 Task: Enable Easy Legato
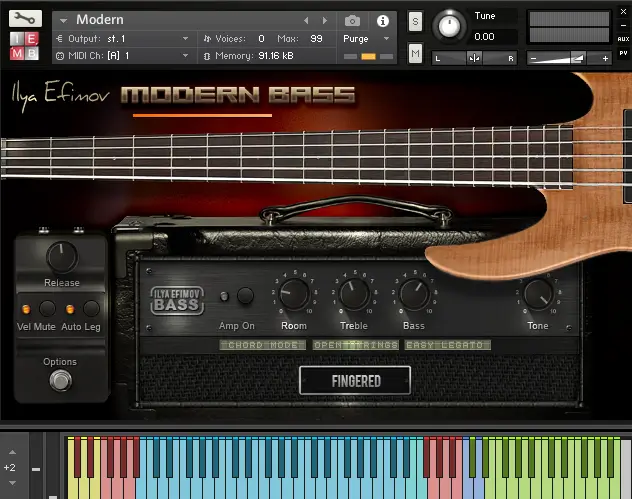[x=448, y=345]
